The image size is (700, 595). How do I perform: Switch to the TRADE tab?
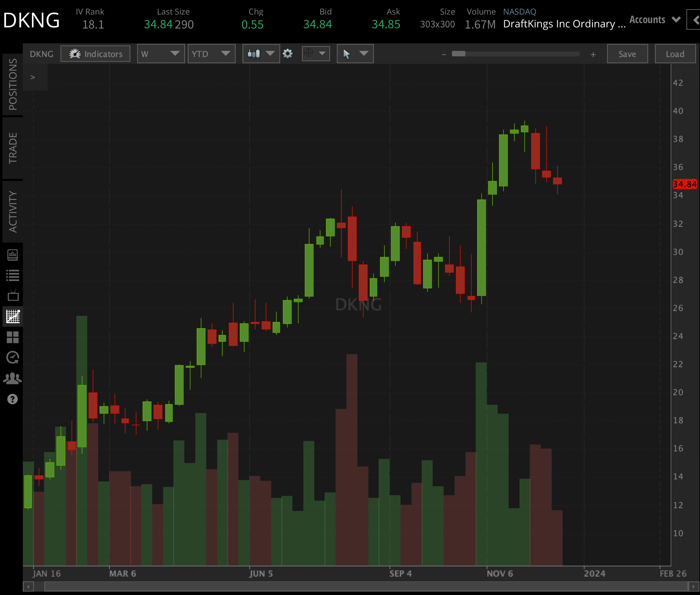tap(13, 148)
